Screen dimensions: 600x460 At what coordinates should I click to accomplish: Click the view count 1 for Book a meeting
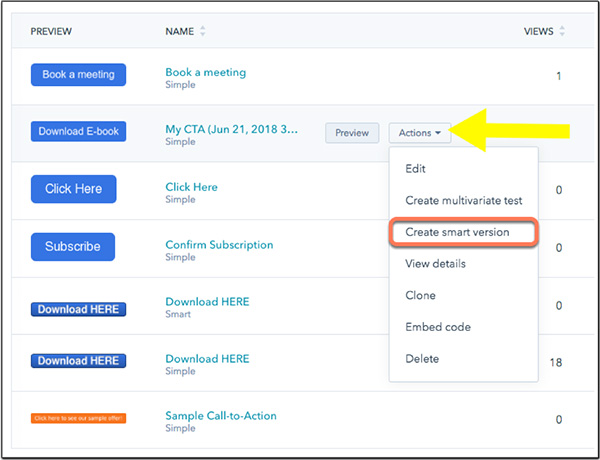(x=559, y=76)
